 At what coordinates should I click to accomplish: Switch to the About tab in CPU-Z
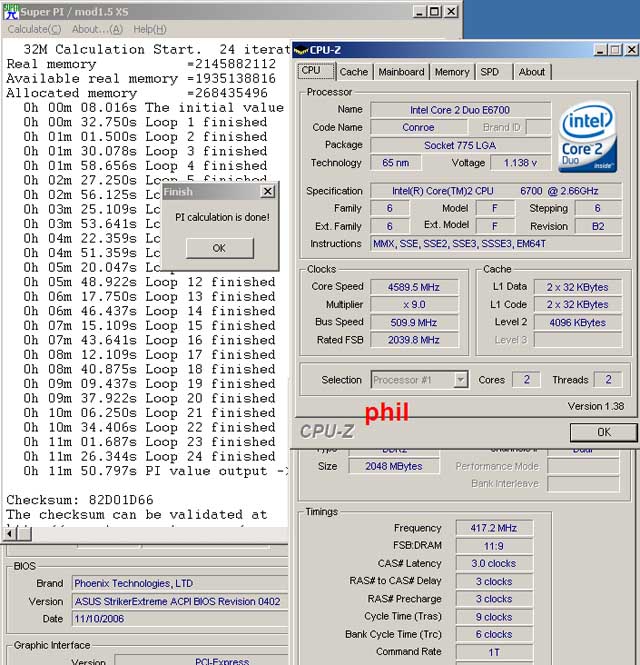pyautogui.click(x=532, y=72)
